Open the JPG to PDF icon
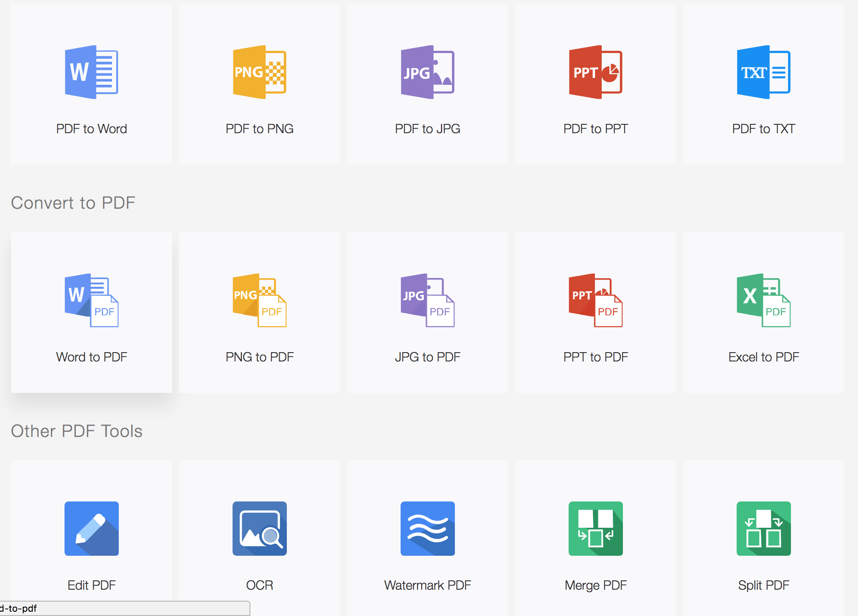Viewport: 858px width, 616px height. pos(427,300)
